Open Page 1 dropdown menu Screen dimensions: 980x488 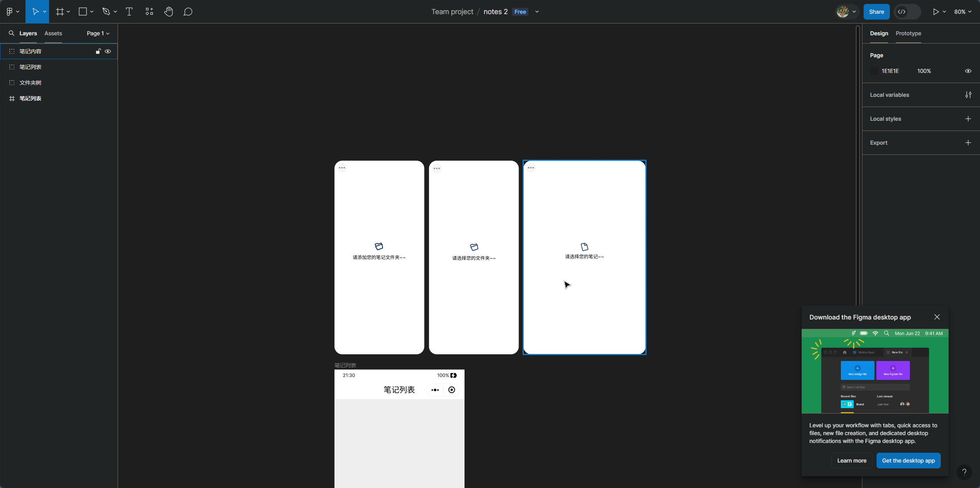(98, 33)
